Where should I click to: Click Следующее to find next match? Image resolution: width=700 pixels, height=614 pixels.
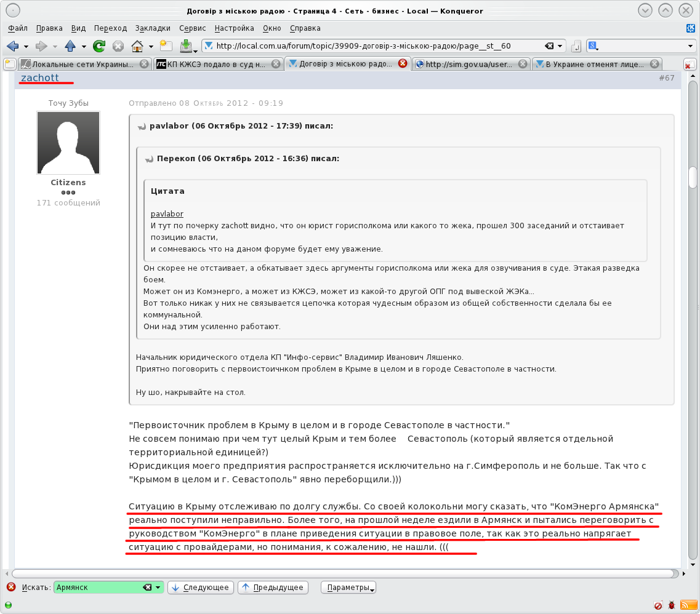[201, 587]
